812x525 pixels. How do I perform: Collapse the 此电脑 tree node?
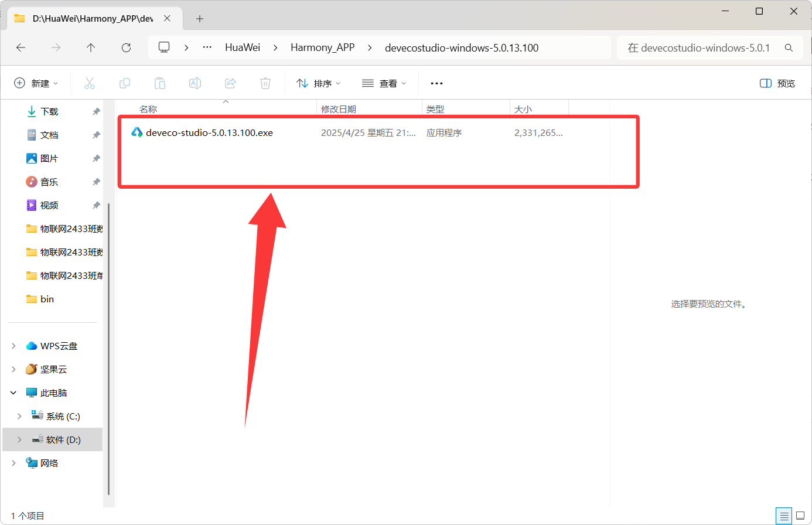13,393
